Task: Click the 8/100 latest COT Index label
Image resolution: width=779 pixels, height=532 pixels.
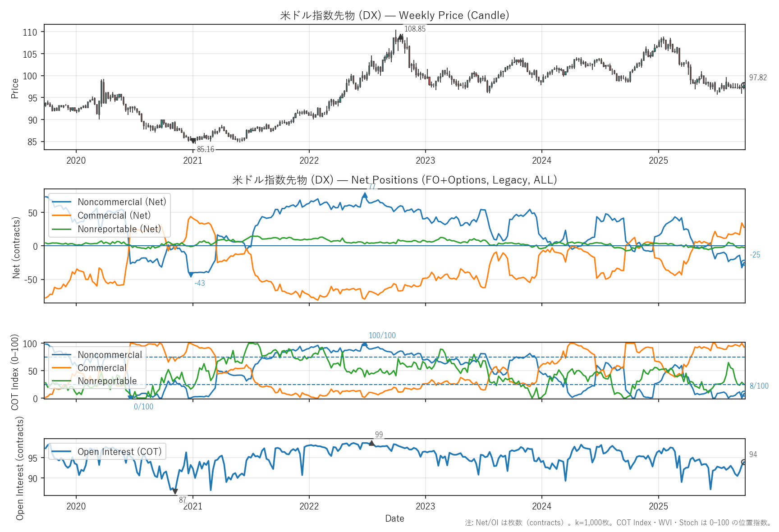Action: click(759, 386)
